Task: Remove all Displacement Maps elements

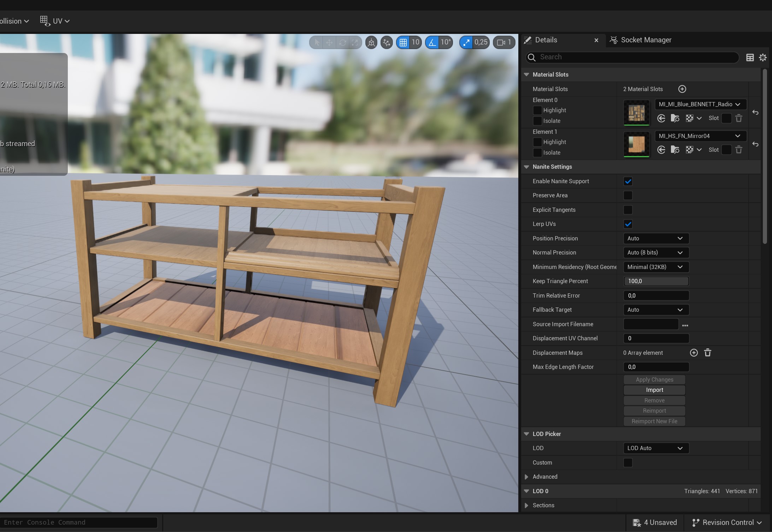Action: (x=708, y=353)
